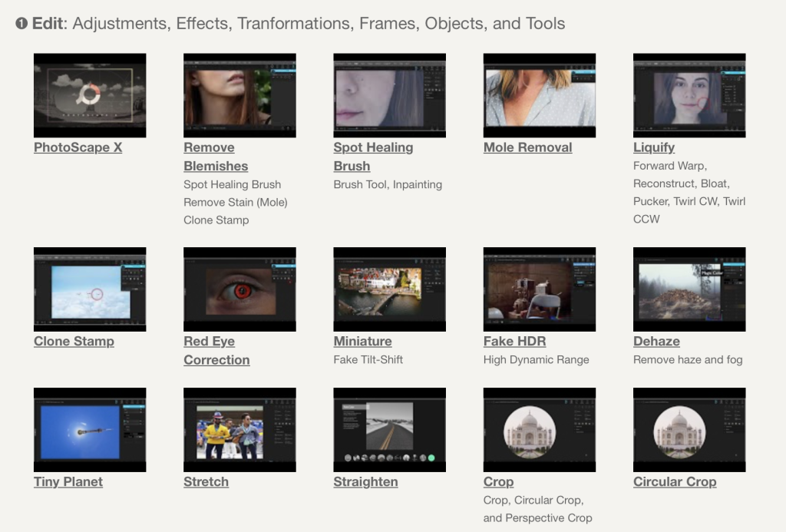Open the Liquify tutorial thumbnail

(689, 95)
